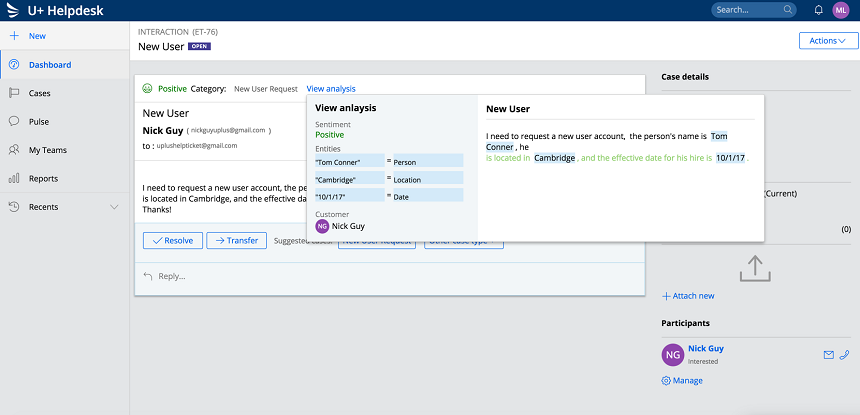Click the View analysis link

(331, 89)
